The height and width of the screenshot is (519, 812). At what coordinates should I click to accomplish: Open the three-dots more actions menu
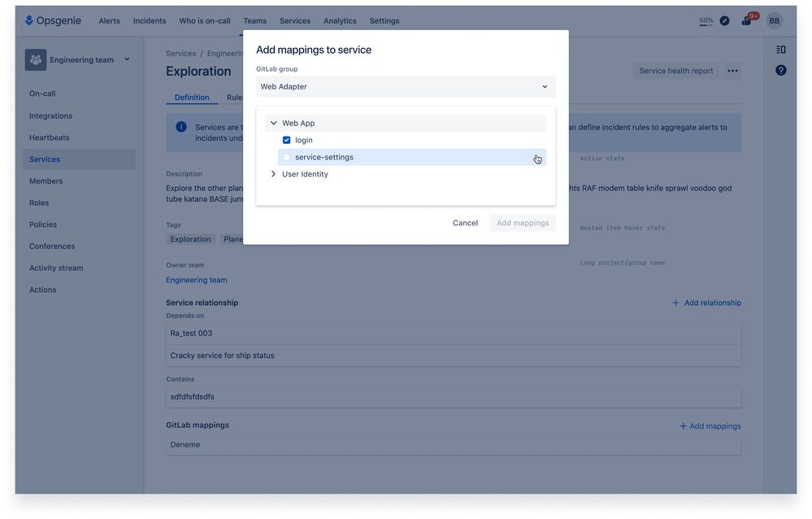[732, 71]
